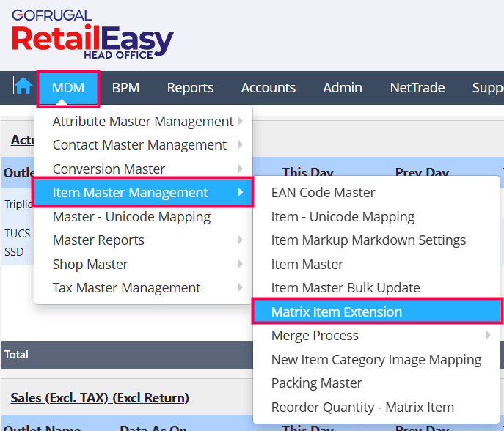Click the TUCS outlet row text
Viewport: 504px width, 431px height.
click(x=17, y=234)
